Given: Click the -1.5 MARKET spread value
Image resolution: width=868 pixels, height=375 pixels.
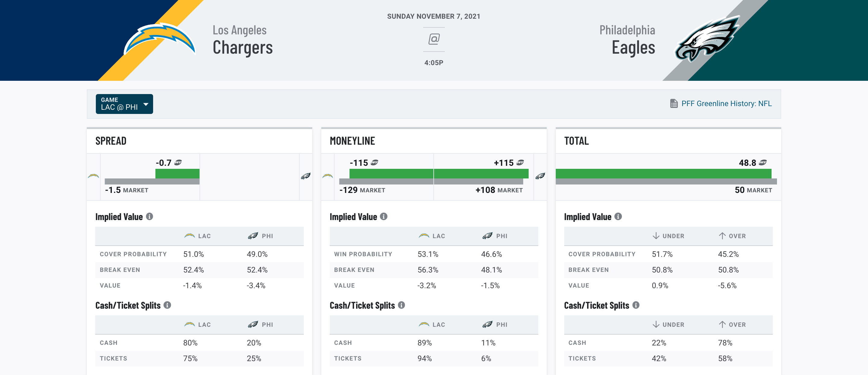Looking at the screenshot, I should [127, 190].
